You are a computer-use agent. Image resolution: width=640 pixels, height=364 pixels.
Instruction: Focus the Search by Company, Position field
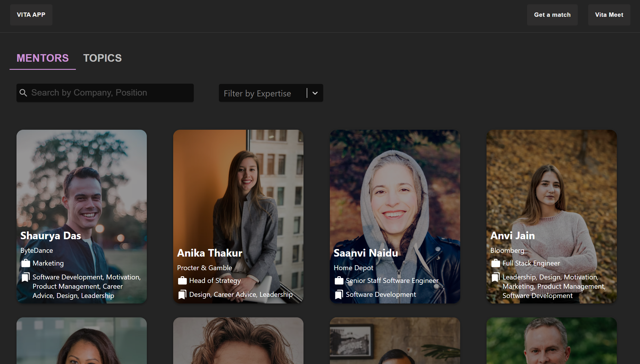[110, 93]
